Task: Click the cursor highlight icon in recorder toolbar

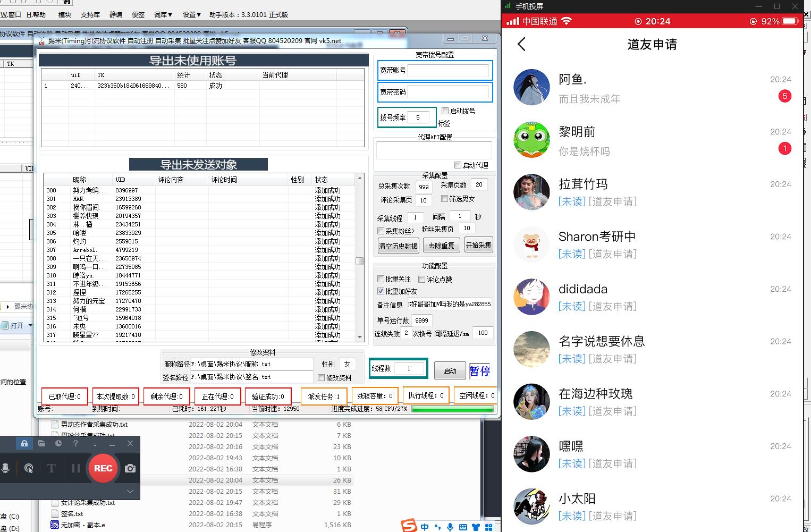Action: click(x=29, y=468)
